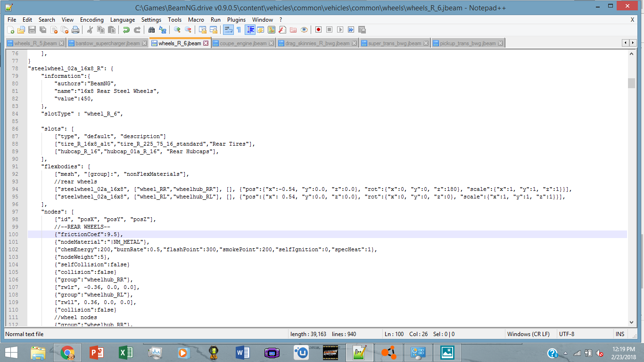The width and height of the screenshot is (644, 362).
Task: Switch to the barstow_supercharger.jbeam tab
Action: [108, 43]
